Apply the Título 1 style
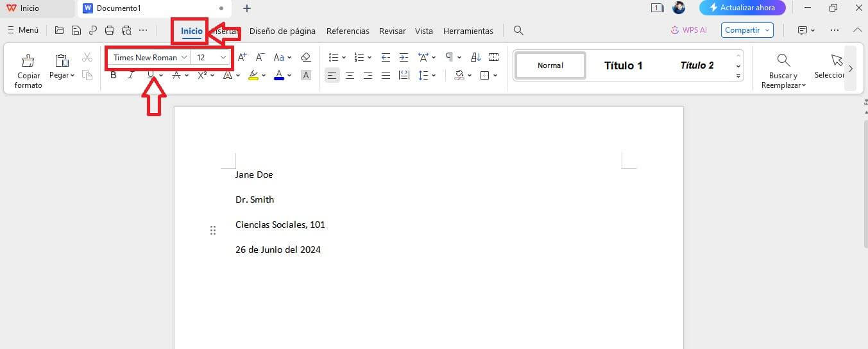This screenshot has width=868, height=349. (623, 65)
